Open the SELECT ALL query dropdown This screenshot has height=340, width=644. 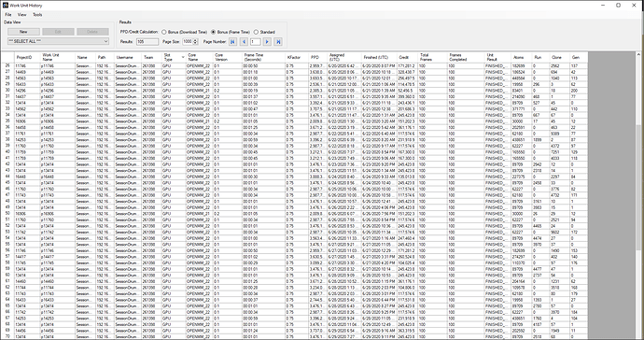coord(58,41)
